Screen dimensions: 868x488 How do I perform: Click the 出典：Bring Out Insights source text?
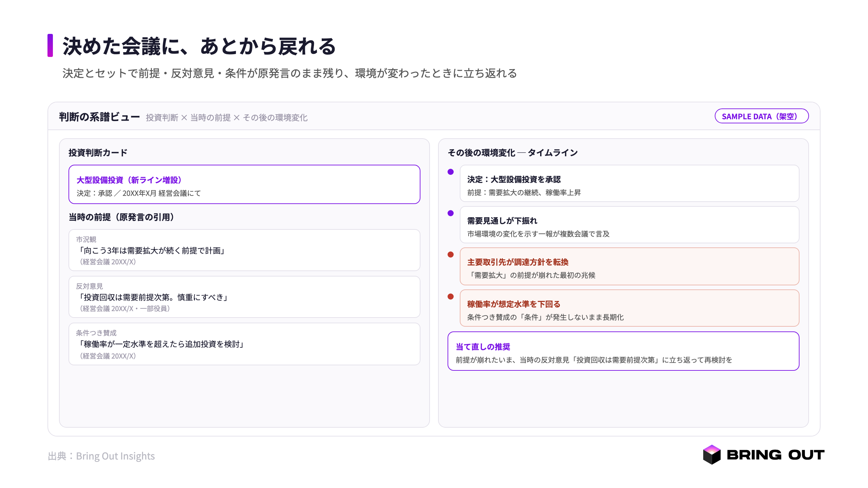click(101, 456)
